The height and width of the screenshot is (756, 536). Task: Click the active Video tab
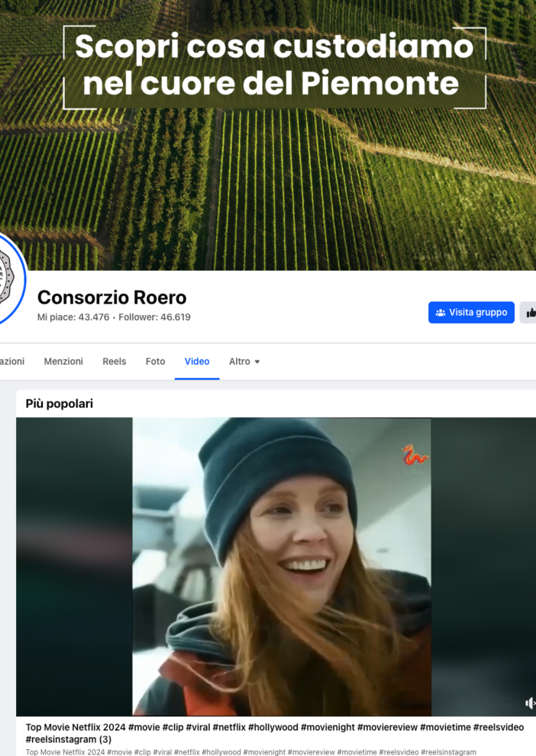pos(197,362)
